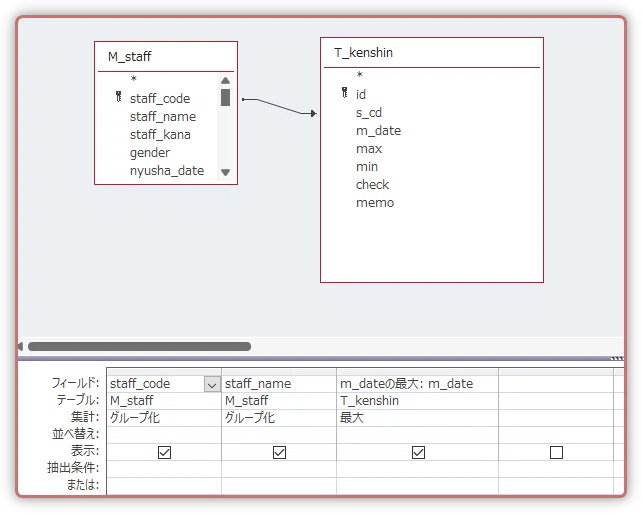Image resolution: width=642 pixels, height=513 pixels.
Task: Uncheck the display checkbox for staff_name column
Action: pyautogui.click(x=279, y=452)
